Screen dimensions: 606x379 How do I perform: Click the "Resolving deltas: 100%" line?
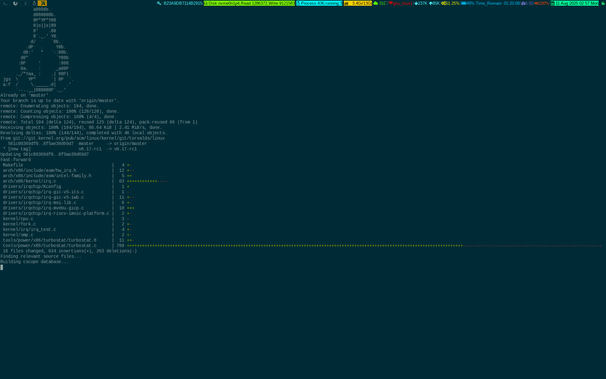tap(83, 133)
